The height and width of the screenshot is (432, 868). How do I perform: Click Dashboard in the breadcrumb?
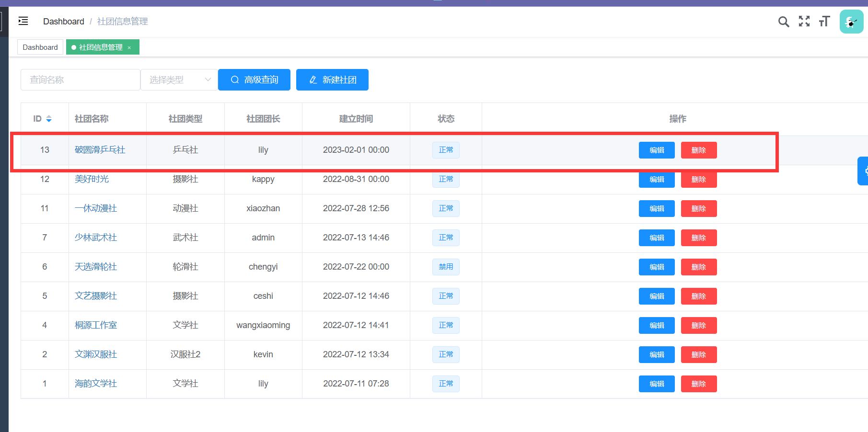click(x=63, y=22)
